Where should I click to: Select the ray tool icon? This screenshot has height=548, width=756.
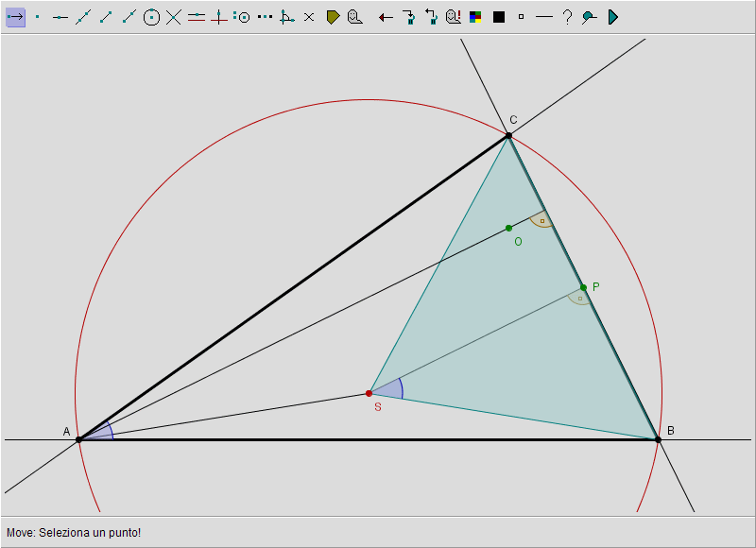tap(129, 17)
